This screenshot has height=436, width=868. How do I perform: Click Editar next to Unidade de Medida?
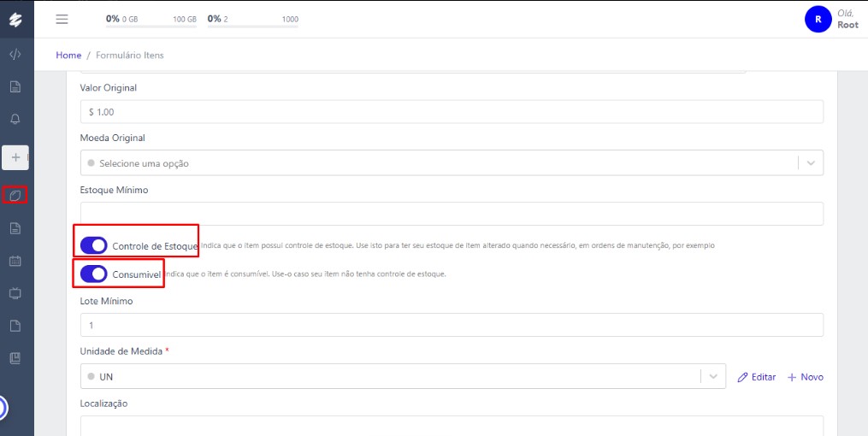(757, 377)
